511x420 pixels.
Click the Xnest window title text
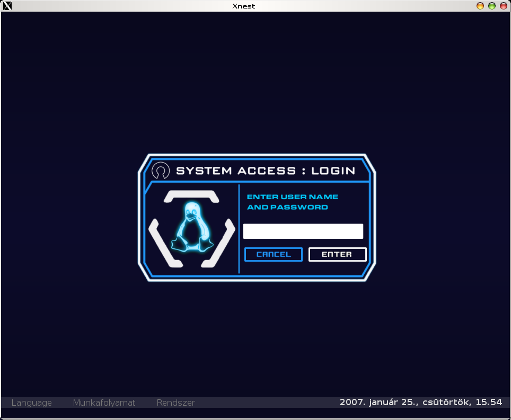point(243,6)
